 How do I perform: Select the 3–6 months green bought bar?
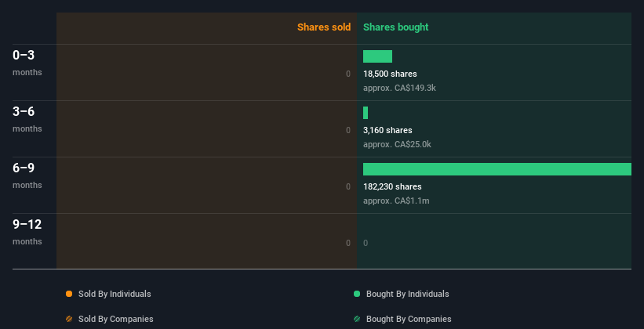[366, 113]
